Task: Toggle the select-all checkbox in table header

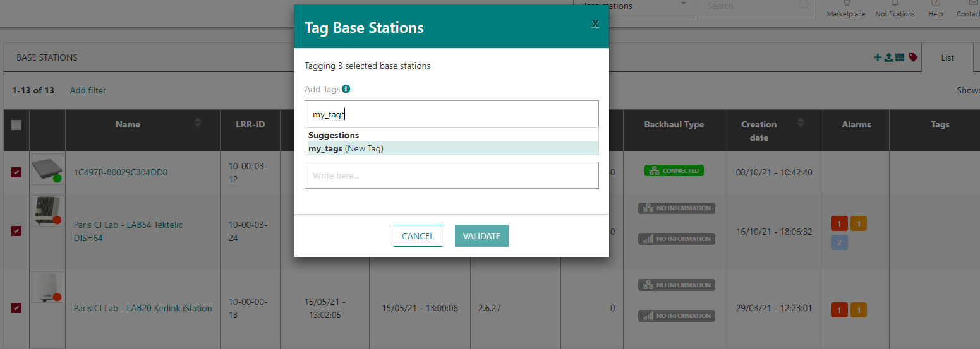Action: click(16, 125)
